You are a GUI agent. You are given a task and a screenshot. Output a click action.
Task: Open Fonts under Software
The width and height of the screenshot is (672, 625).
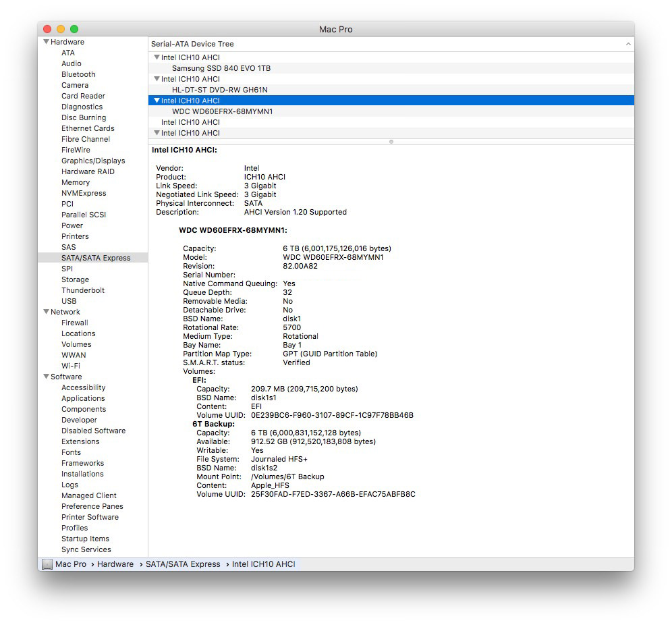(x=71, y=452)
